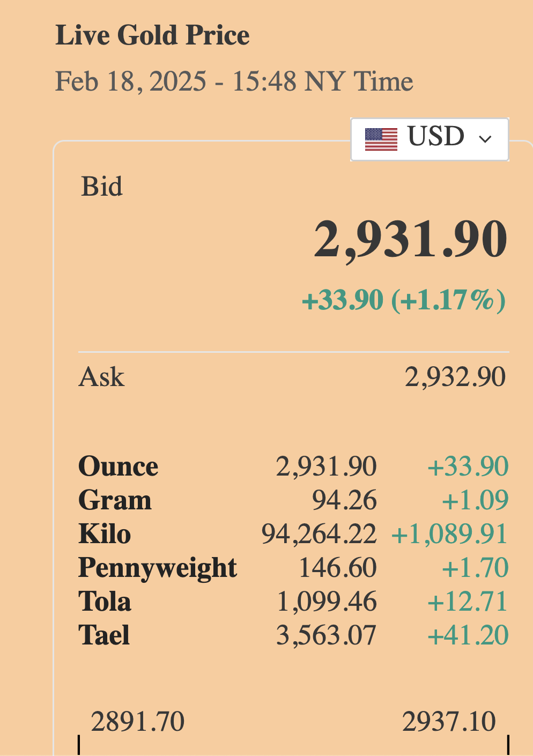
Task: Click the Kilo price 94,264.22
Action: (x=319, y=534)
